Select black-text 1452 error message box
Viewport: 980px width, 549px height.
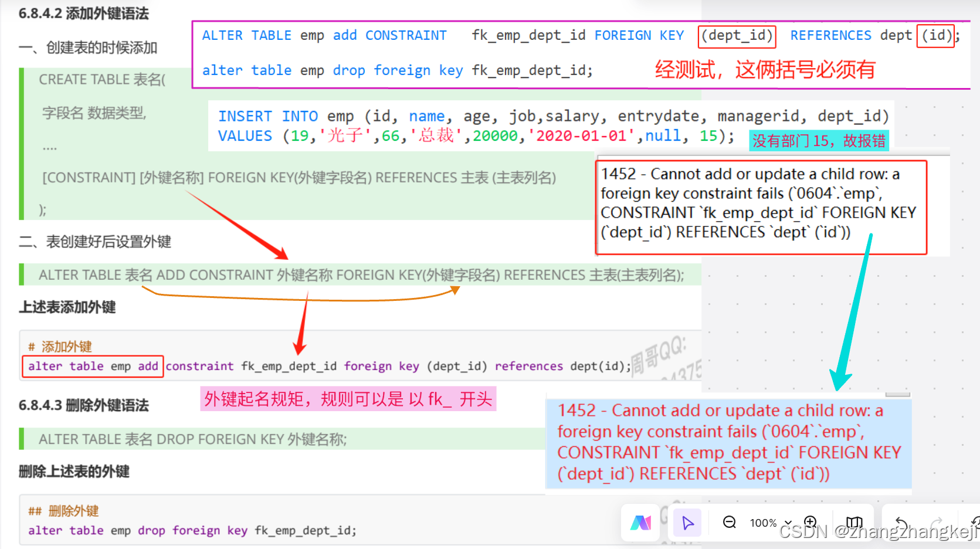(x=761, y=208)
